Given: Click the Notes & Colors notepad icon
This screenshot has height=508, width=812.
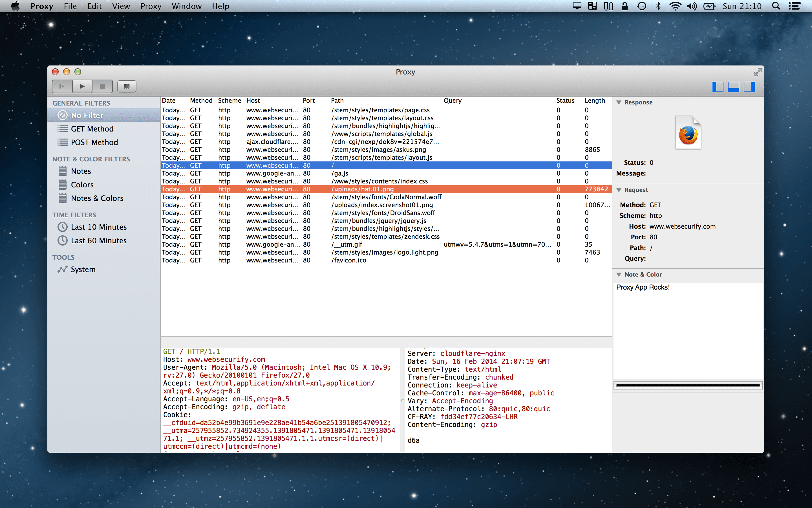Looking at the screenshot, I should [62, 198].
